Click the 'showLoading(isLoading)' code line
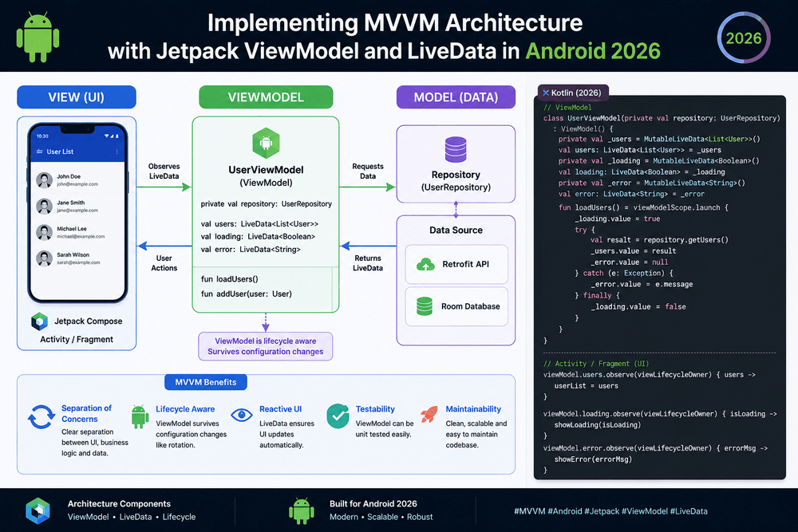The height and width of the screenshot is (532, 798). tap(598, 424)
